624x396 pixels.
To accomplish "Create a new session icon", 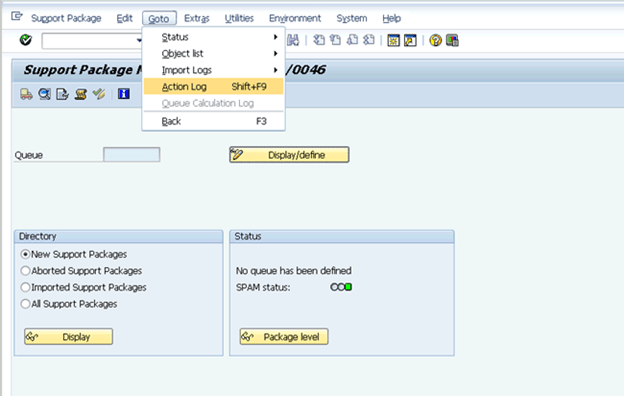I will [394, 40].
